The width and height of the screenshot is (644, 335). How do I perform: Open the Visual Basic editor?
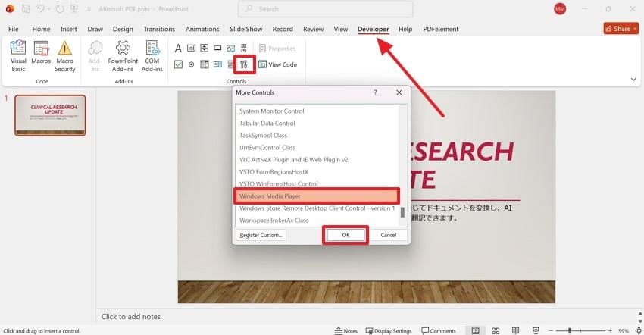point(18,56)
